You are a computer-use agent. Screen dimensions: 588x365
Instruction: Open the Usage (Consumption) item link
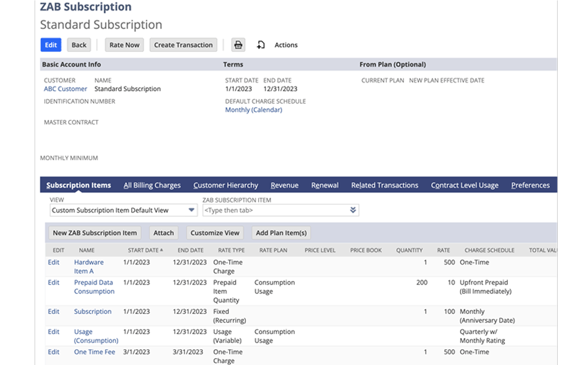[x=96, y=336]
